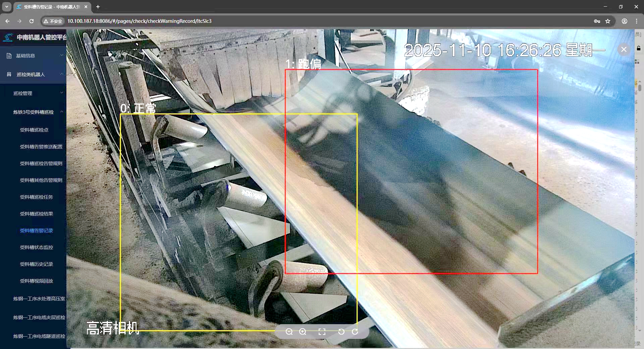
Task: Click the lock icon at right edge
Action: pyautogui.click(x=639, y=48)
